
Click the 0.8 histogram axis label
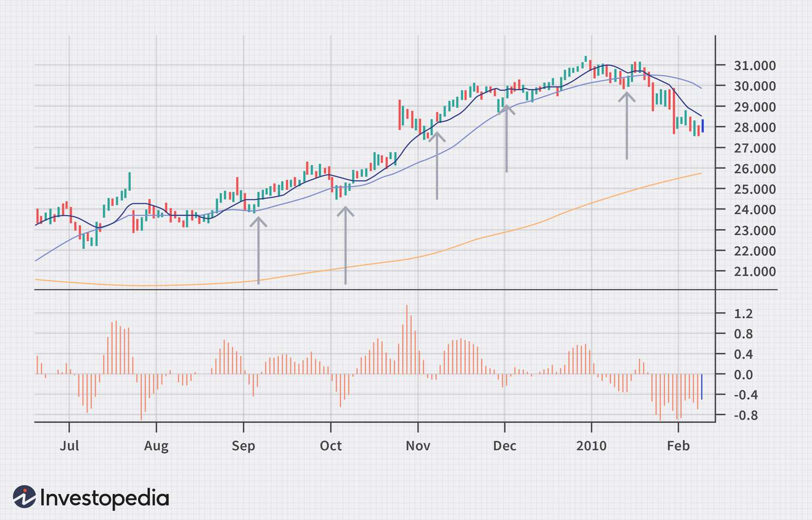pos(743,334)
